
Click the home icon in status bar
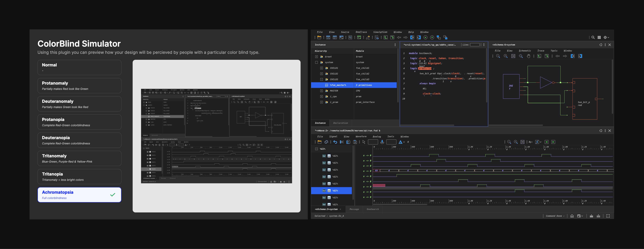pos(572,216)
